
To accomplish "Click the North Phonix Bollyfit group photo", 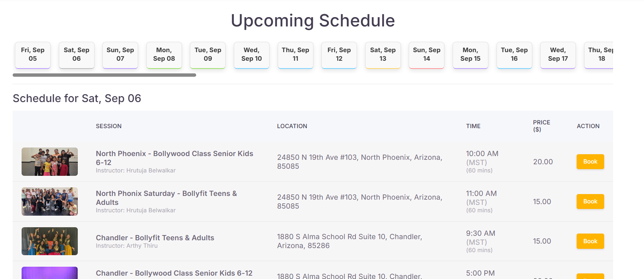I will 50,202.
